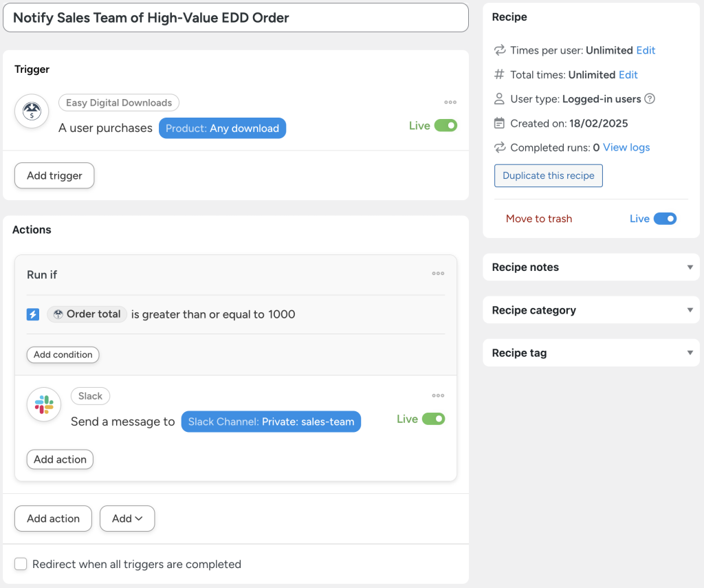704x588 pixels.
Task: Open the trigger's three-dot options menu
Action: tap(450, 102)
